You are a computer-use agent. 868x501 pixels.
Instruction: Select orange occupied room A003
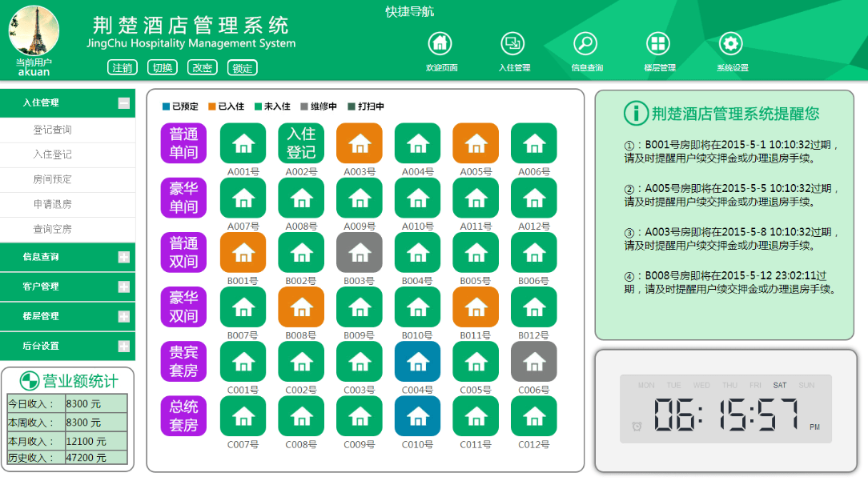[360, 143]
